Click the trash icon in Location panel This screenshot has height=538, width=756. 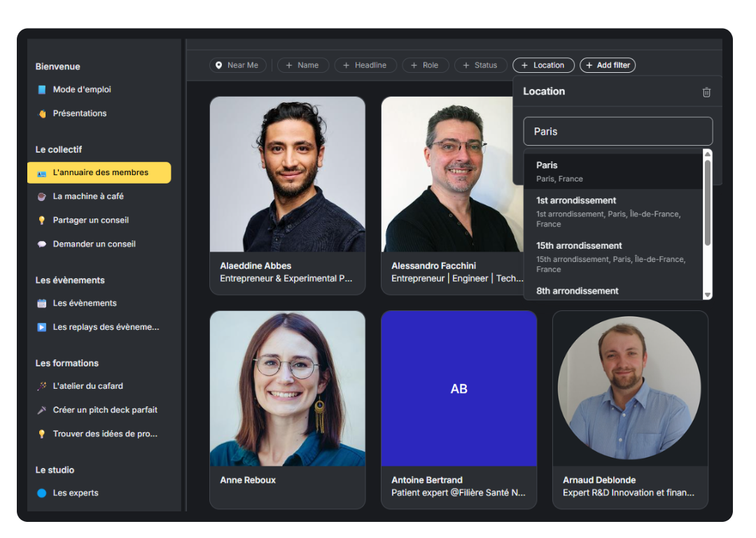point(706,92)
